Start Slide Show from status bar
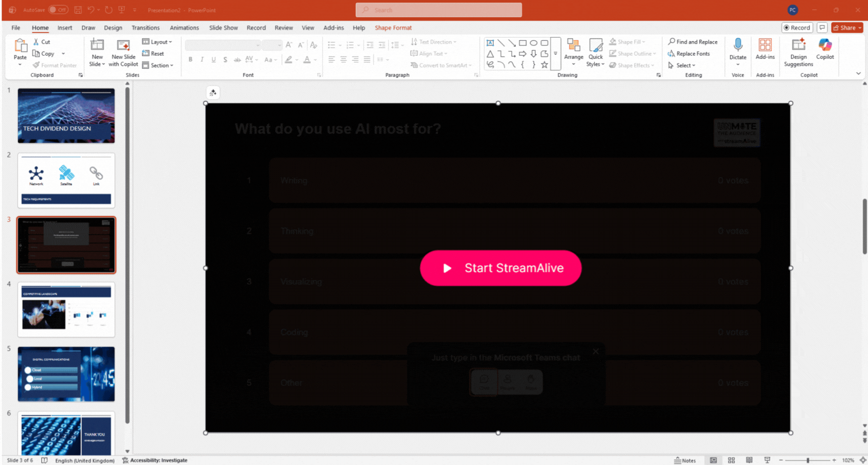 pyautogui.click(x=767, y=460)
